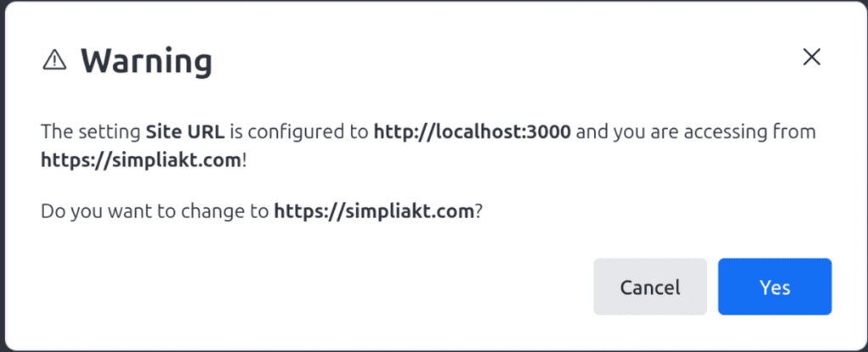Click 'and you are accessing from' text
This screenshot has width=868, height=352.
695,132
